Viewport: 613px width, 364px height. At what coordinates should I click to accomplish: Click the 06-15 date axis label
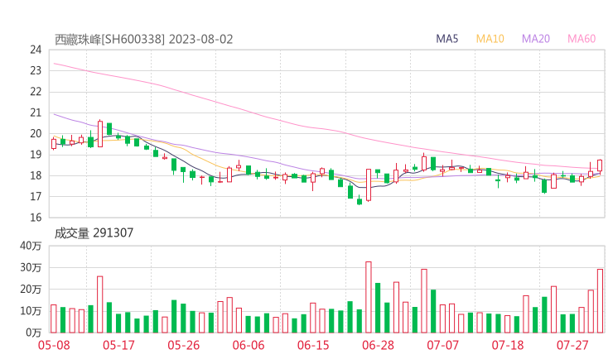tap(313, 345)
